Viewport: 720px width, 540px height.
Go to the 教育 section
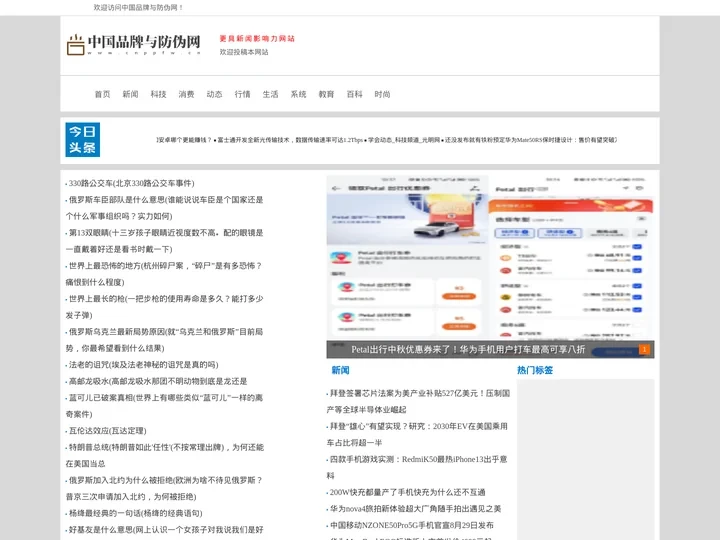coord(326,94)
